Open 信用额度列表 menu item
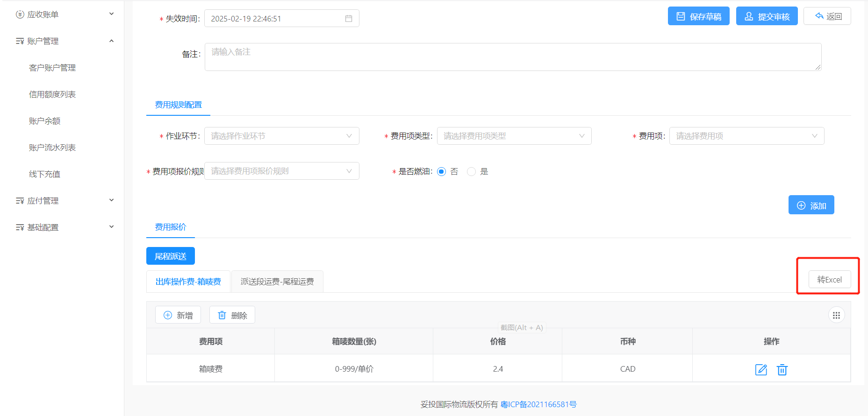The width and height of the screenshot is (868, 416). point(52,94)
